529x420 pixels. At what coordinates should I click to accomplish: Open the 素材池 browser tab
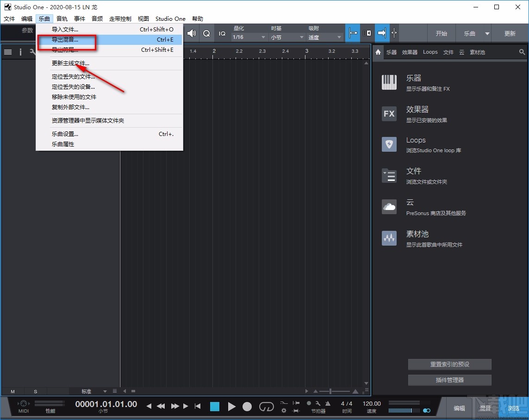click(x=477, y=52)
